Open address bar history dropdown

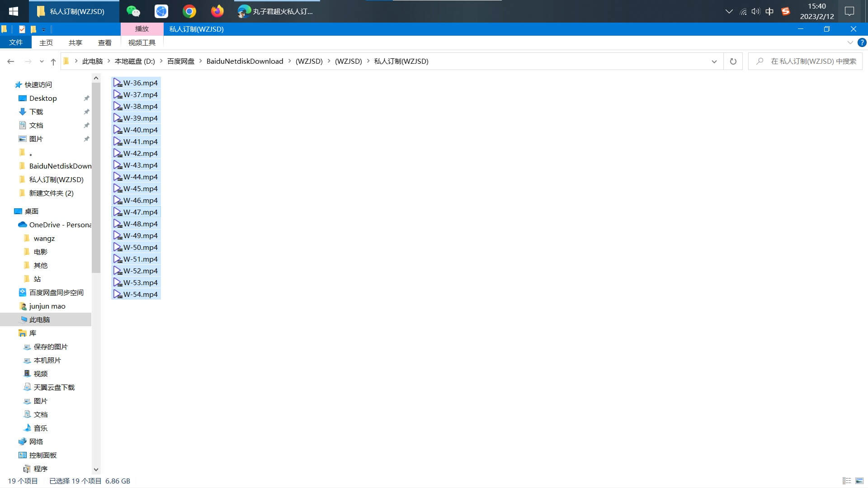pos(714,61)
